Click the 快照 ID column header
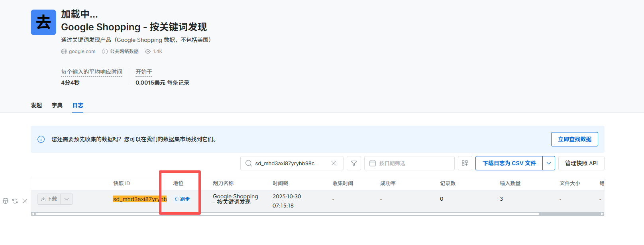The width and height of the screenshot is (644, 245). coord(122,183)
